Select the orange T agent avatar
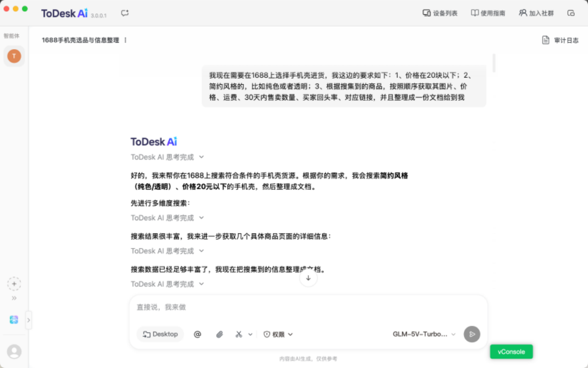 (x=14, y=57)
